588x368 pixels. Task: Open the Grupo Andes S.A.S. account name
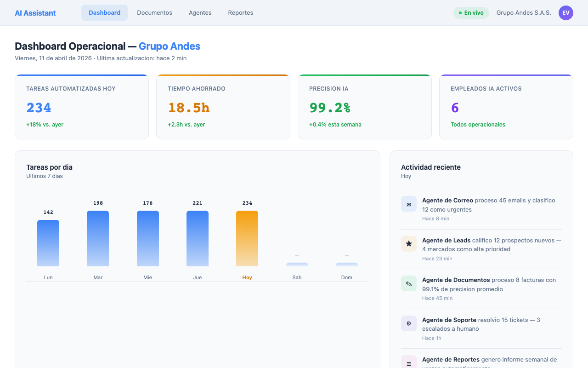(523, 12)
